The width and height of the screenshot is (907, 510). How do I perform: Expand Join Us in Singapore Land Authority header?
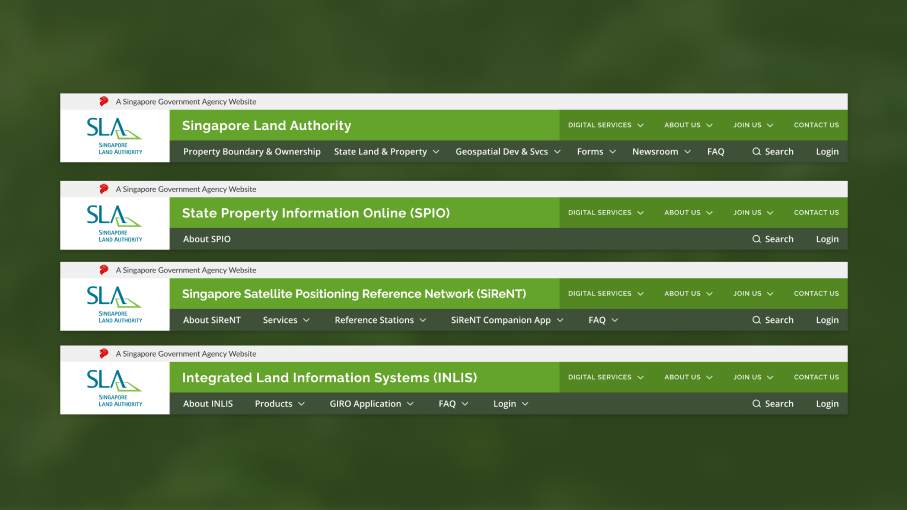tap(753, 125)
